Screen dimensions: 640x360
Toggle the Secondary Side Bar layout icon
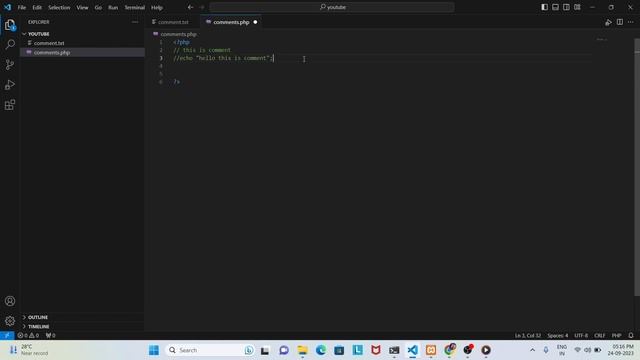(x=567, y=7)
